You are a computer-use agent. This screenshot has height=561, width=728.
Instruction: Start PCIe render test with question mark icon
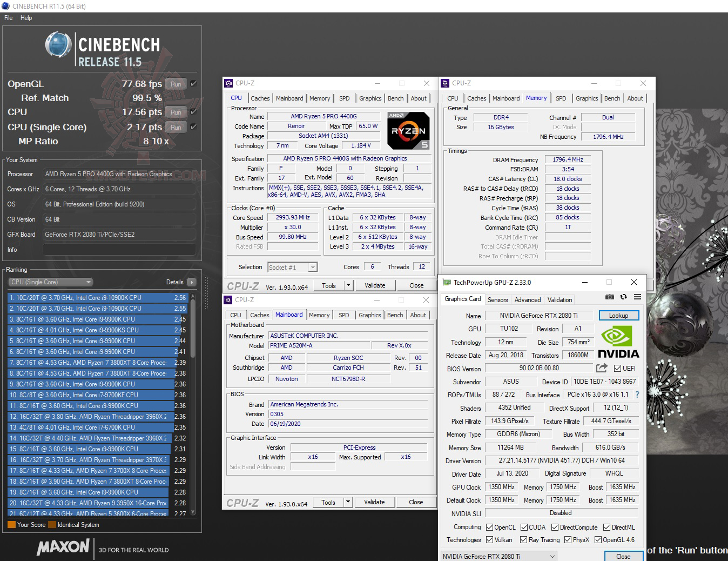click(x=638, y=395)
